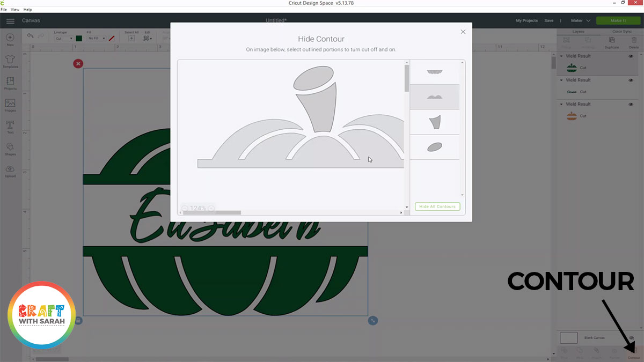This screenshot has width=644, height=362.
Task: Click the Weld tool in bottom panel
Action: (580, 353)
